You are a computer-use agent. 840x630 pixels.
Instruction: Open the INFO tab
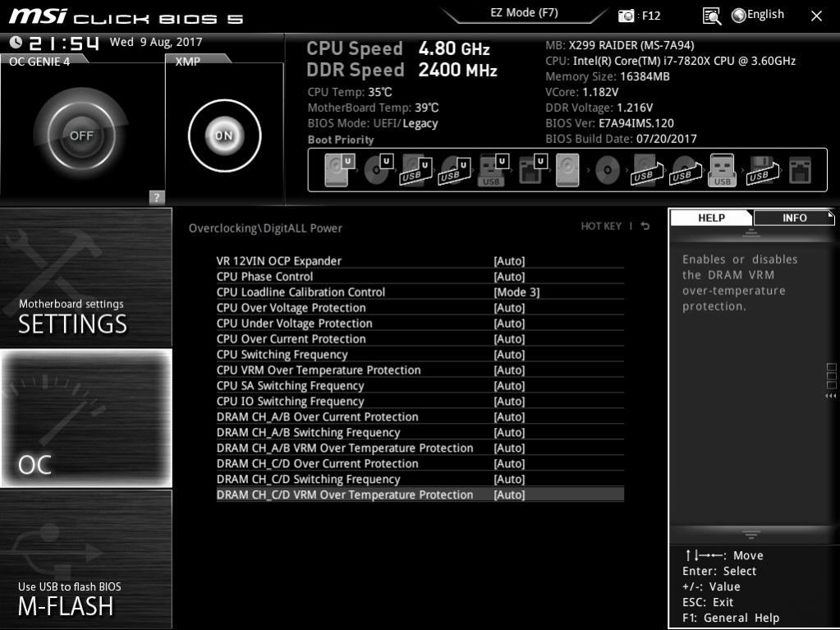[794, 218]
